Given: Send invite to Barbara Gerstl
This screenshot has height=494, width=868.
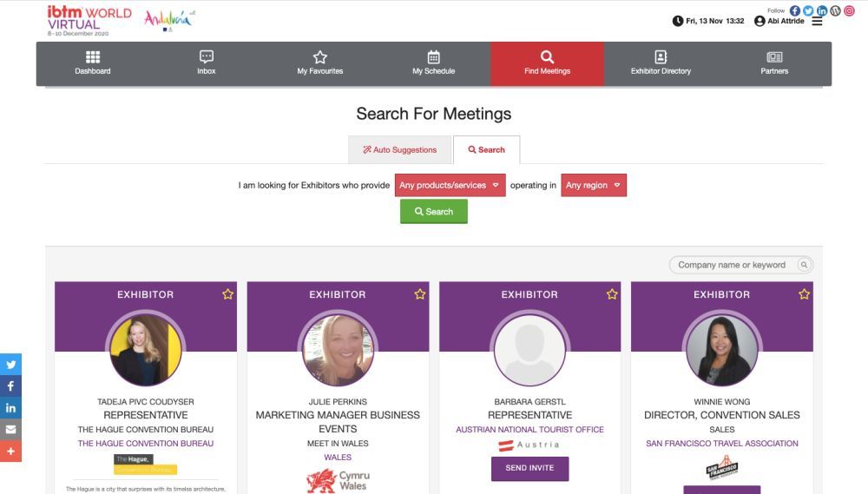Looking at the screenshot, I should pyautogui.click(x=529, y=468).
